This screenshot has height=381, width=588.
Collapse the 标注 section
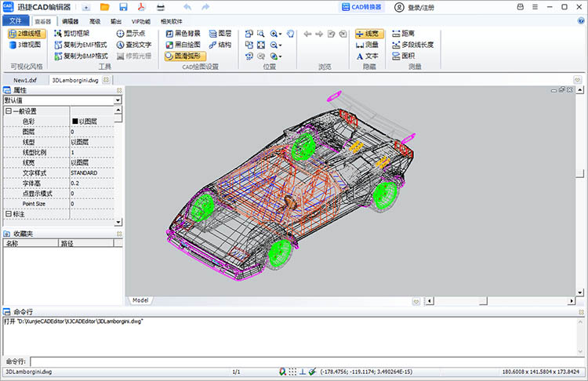pos(9,214)
